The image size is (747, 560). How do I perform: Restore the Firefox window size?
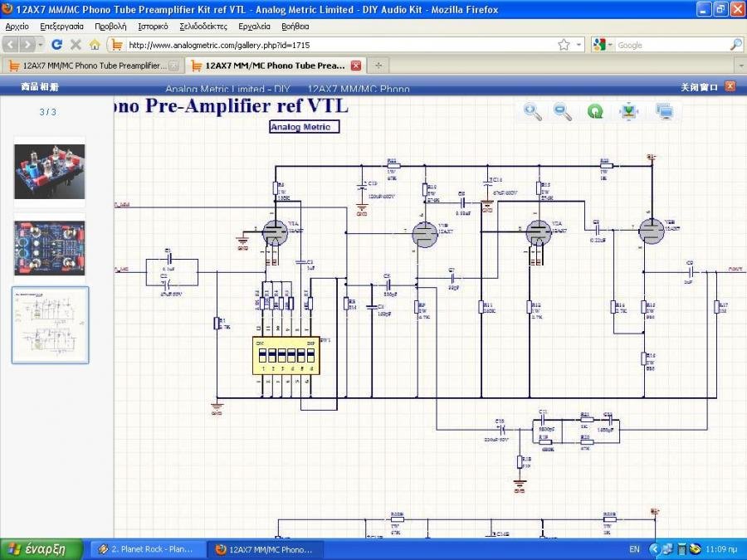(x=720, y=9)
